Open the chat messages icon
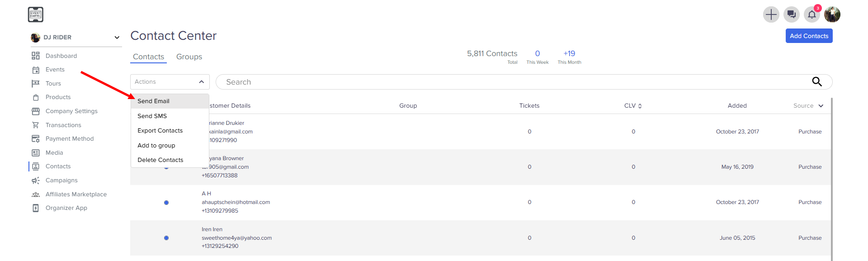Image resolution: width=868 pixels, height=261 pixels. point(791,14)
